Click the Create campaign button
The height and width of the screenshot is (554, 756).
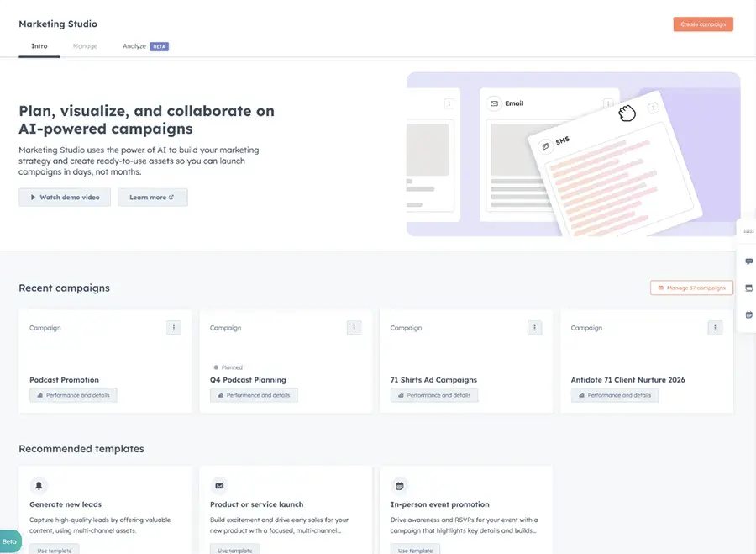(x=702, y=24)
